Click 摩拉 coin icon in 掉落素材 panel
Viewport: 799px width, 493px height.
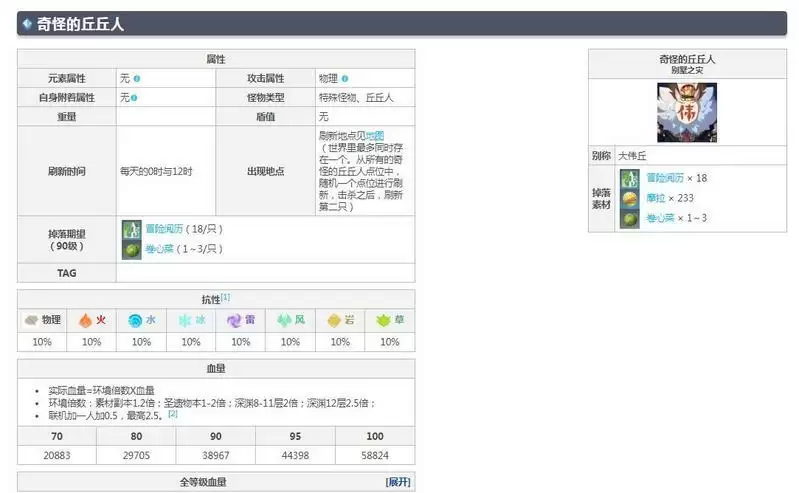point(630,198)
